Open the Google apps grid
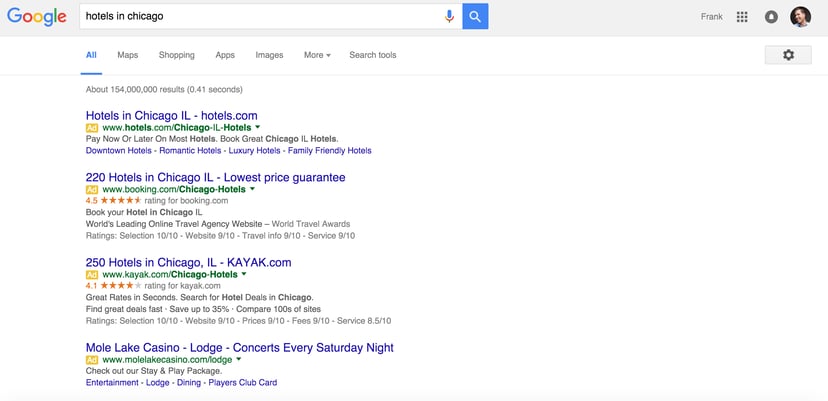 (742, 17)
